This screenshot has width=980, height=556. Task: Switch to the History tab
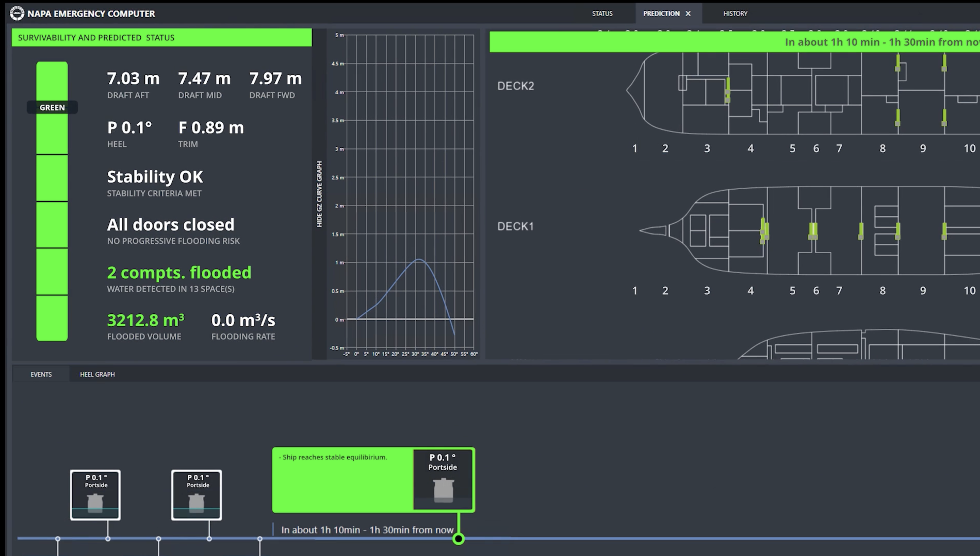[x=735, y=13]
